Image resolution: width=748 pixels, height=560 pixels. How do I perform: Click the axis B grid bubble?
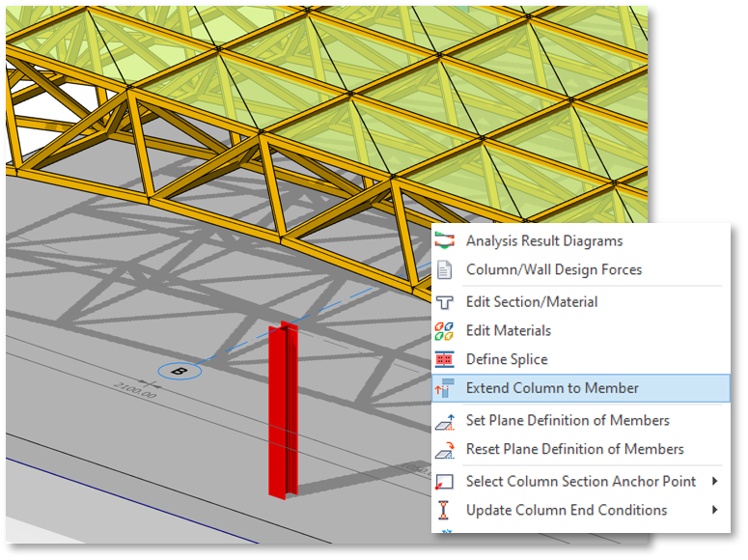179,370
